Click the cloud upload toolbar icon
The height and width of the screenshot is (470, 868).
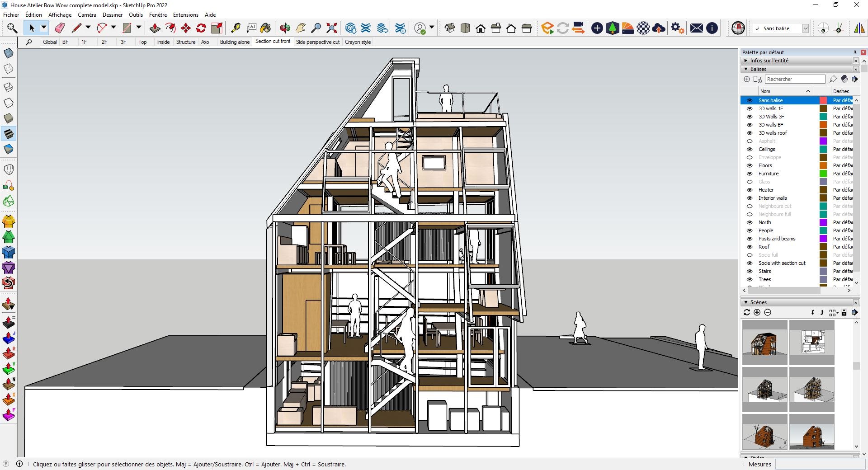pos(659,28)
